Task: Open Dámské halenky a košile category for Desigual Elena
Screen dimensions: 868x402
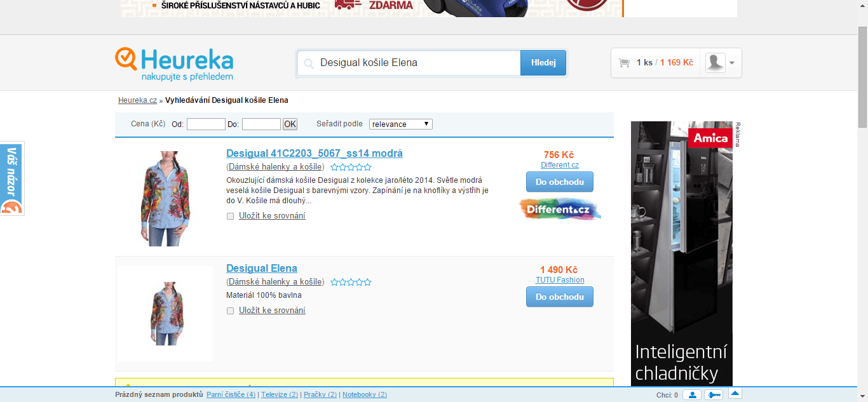Action: (276, 282)
